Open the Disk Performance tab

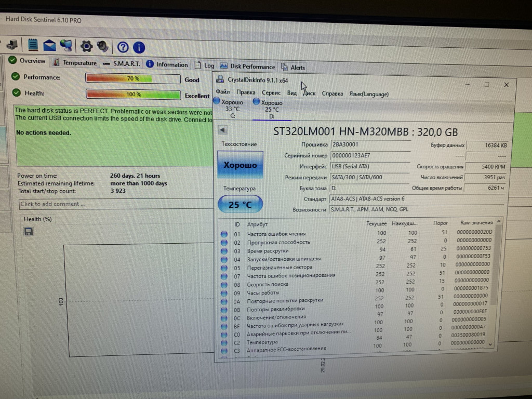tap(247, 66)
